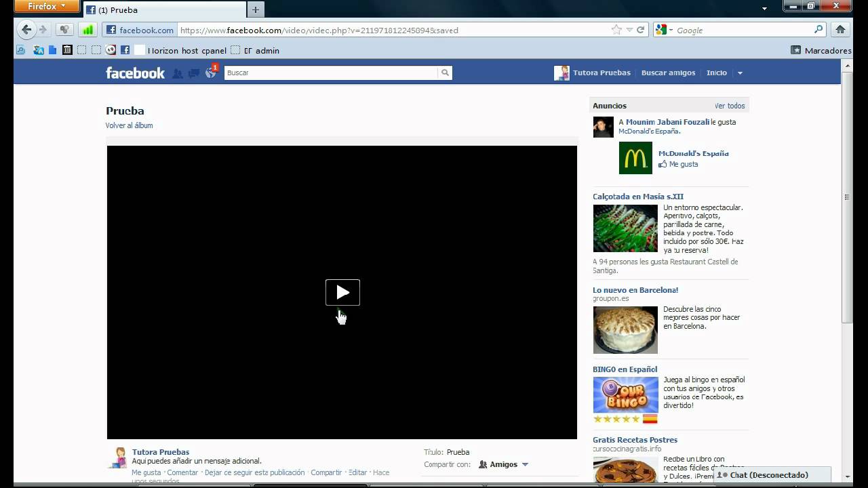
Task: Open the Lo nuevo en Barcelona! ad
Action: coord(635,290)
